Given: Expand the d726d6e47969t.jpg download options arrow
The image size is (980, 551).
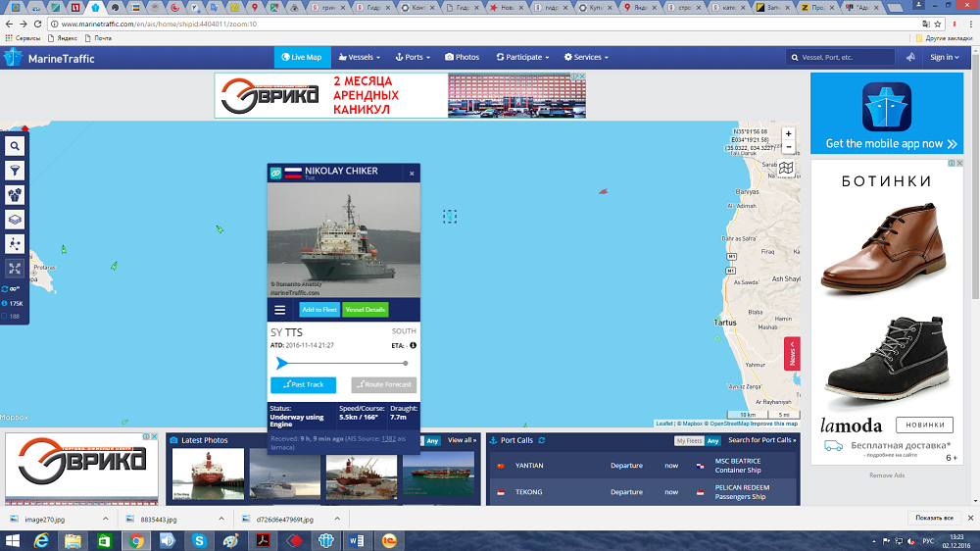Looking at the screenshot, I should coord(337,519).
